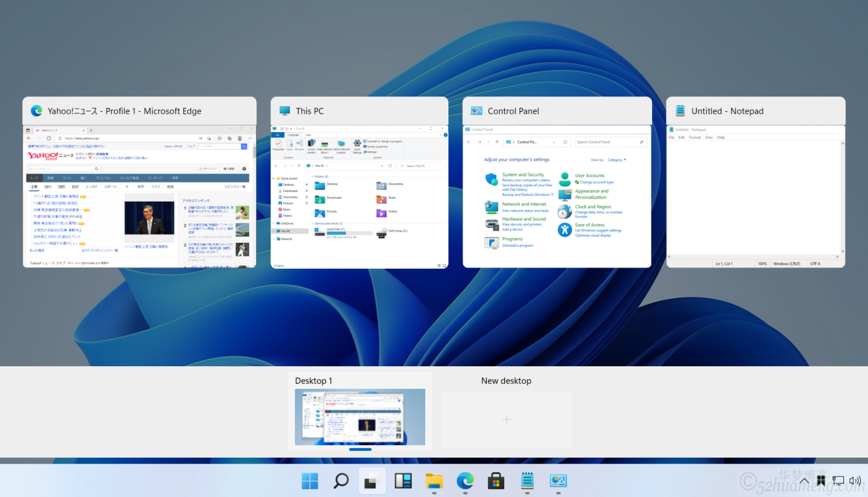Click the Search magnifier icon on taskbar
868x497 pixels.
[x=341, y=481]
